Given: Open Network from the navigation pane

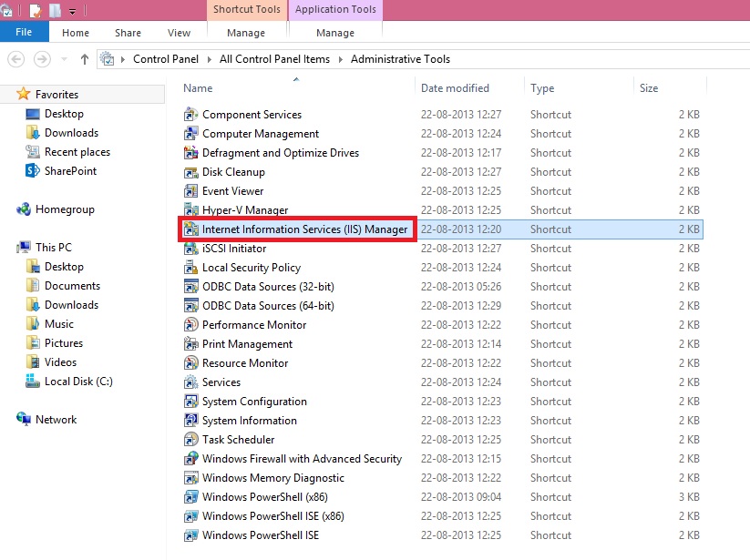Looking at the screenshot, I should [55, 419].
